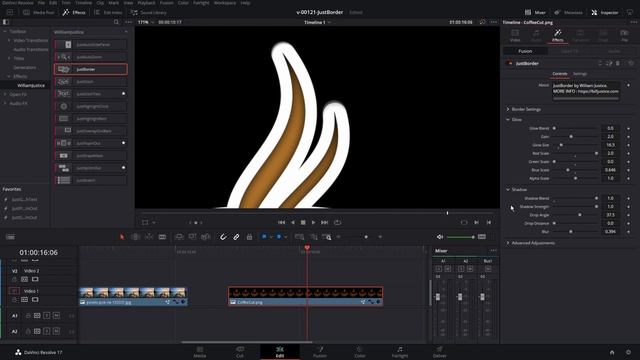This screenshot has width=640, height=360.
Task: Open the search magnifier in the Effects panel
Action: tap(116, 22)
